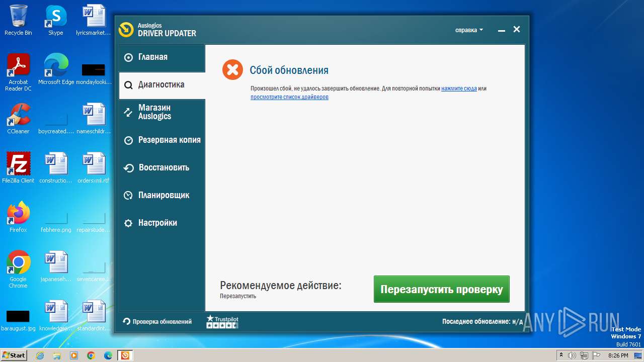Expand the справка dropdown menu
This screenshot has height=362, width=644.
tap(469, 30)
